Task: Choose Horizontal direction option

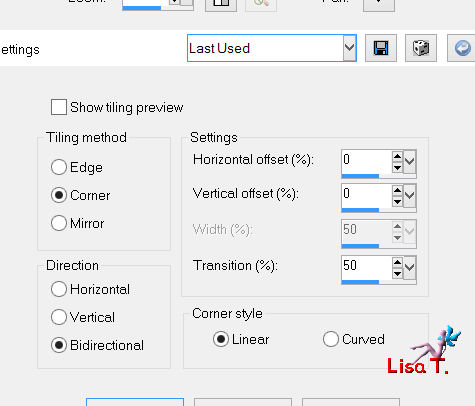Action: pos(59,289)
